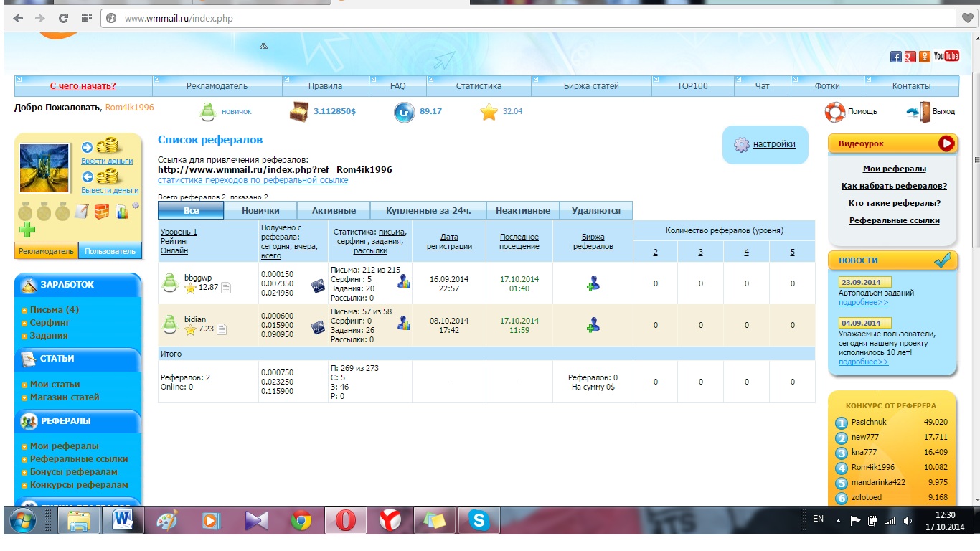Open earnings graph icon for bidian
The height and width of the screenshot is (551, 980).
pos(318,327)
